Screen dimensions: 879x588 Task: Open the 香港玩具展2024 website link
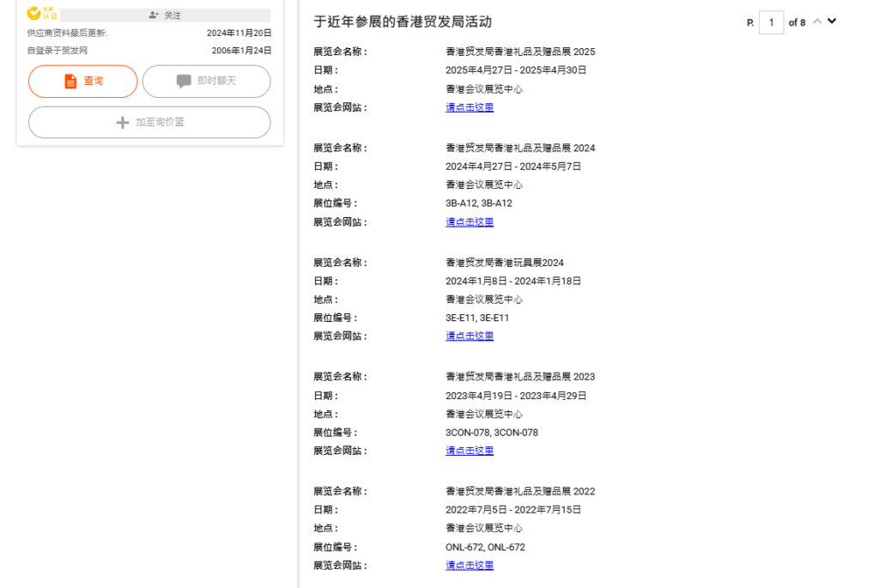[x=470, y=336]
